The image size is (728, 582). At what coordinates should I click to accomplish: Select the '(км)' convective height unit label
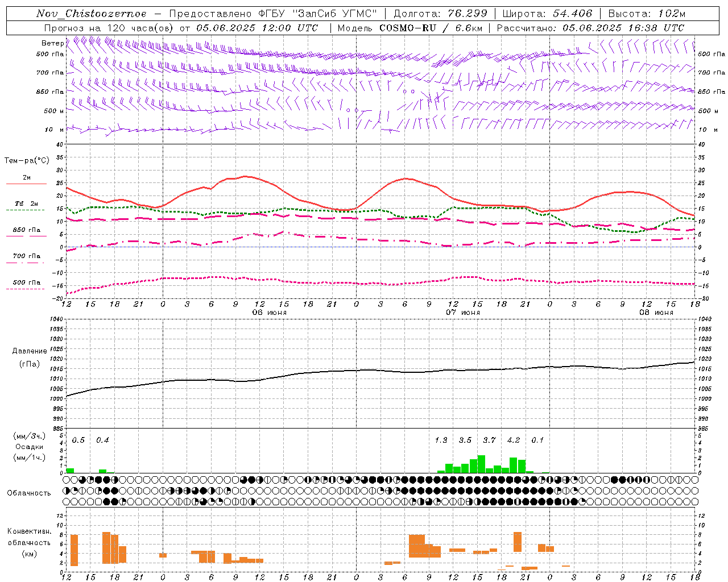[30, 554]
